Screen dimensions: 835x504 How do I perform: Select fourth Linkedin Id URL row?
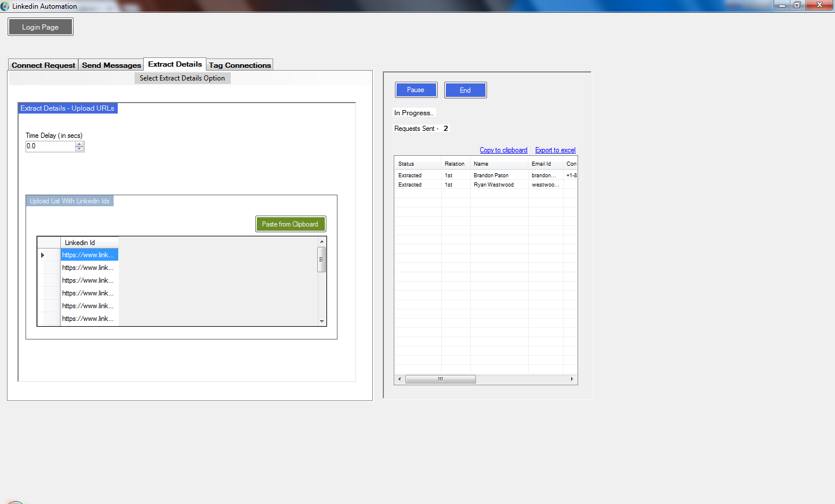(89, 293)
